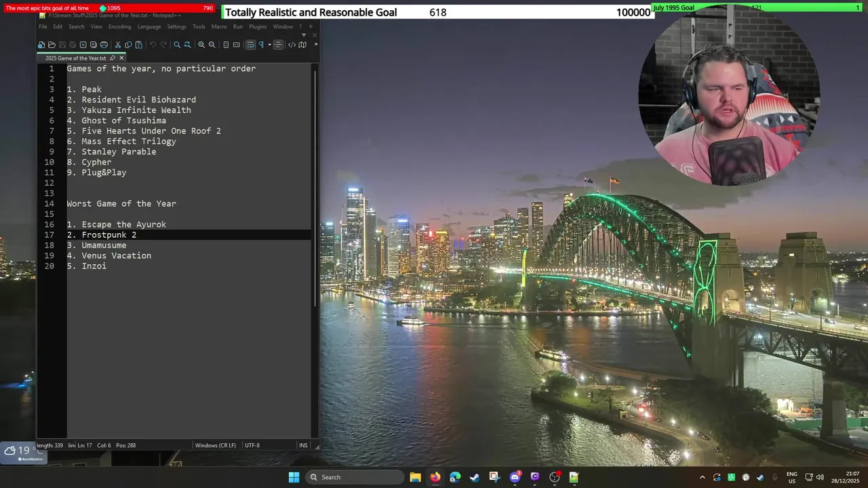The image size is (868, 488).
Task: Click the UTF-8 encoding status bar entry
Action: coord(252,445)
